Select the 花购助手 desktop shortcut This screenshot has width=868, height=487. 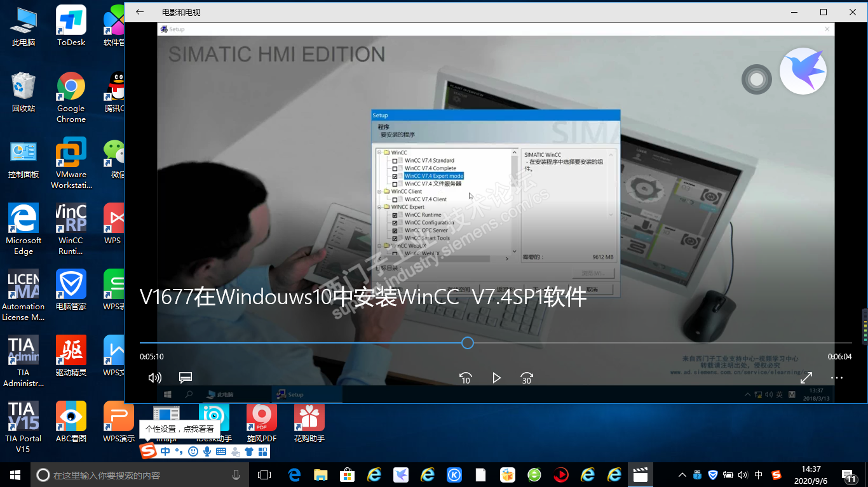[x=309, y=423]
